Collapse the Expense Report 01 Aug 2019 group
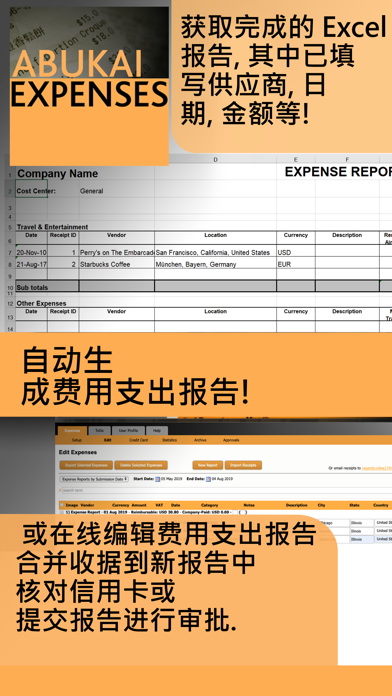 click(62, 512)
